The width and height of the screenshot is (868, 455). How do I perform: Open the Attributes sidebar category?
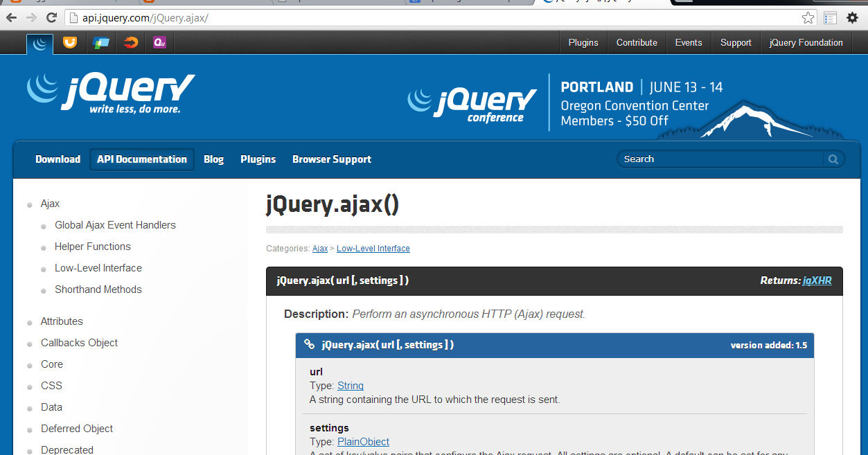click(x=62, y=321)
